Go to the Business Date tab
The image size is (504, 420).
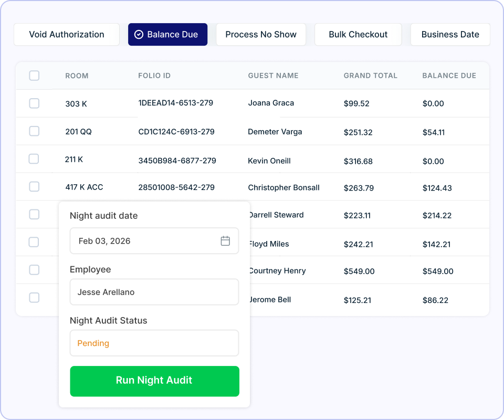[450, 34]
